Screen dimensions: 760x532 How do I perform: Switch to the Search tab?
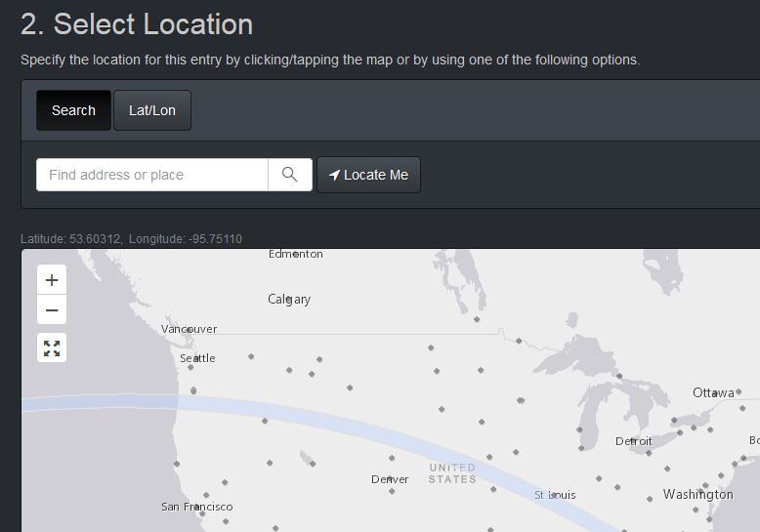point(73,110)
